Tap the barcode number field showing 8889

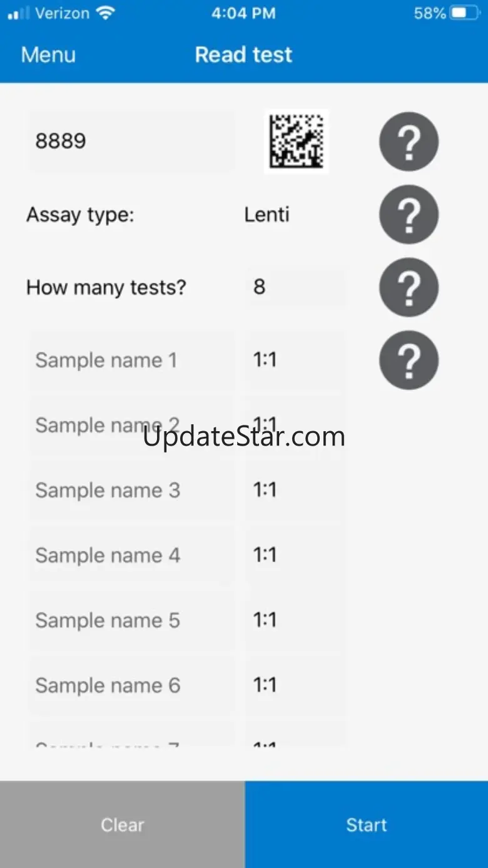click(x=131, y=141)
